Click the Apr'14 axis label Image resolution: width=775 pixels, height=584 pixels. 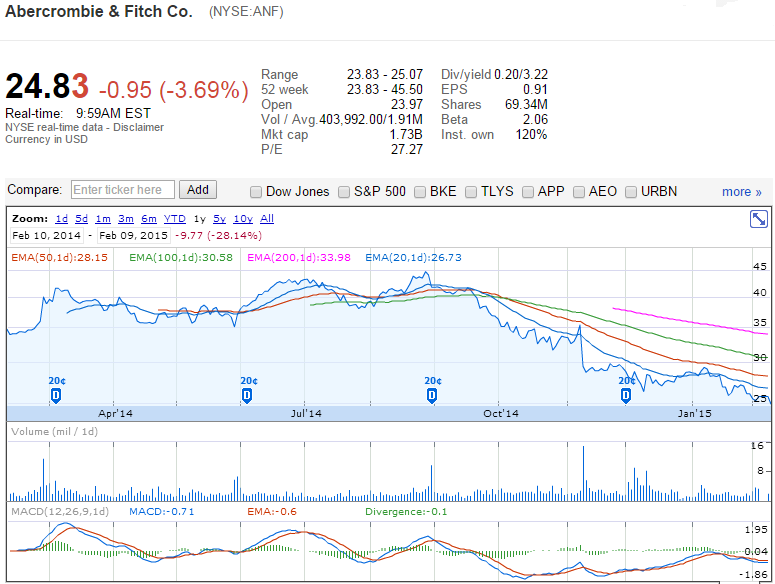[115, 414]
